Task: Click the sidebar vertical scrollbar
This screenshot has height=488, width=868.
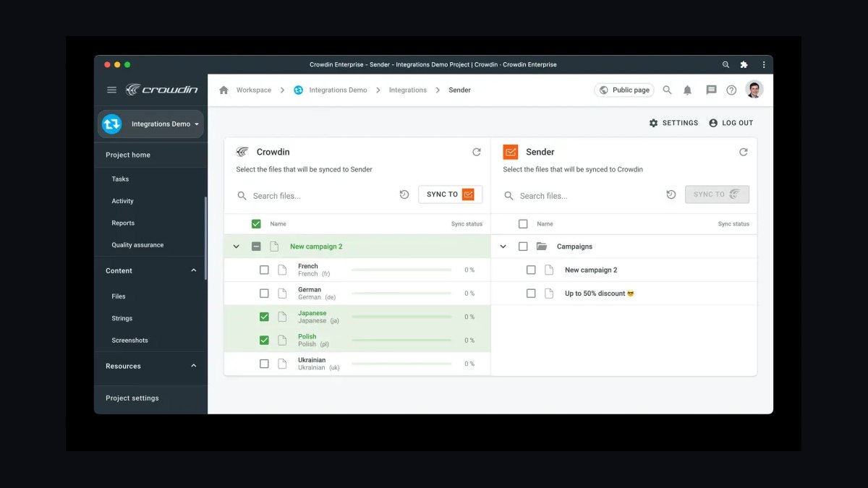Action: (x=206, y=239)
